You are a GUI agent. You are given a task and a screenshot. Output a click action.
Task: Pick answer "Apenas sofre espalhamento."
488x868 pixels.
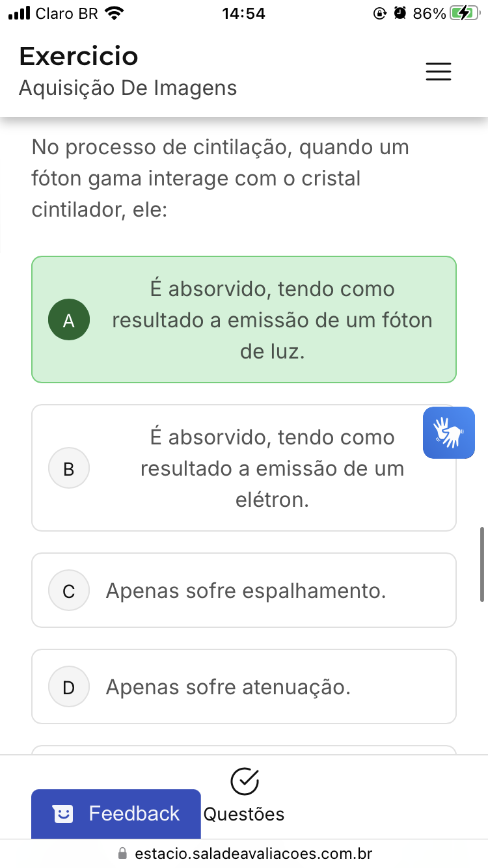246,591
